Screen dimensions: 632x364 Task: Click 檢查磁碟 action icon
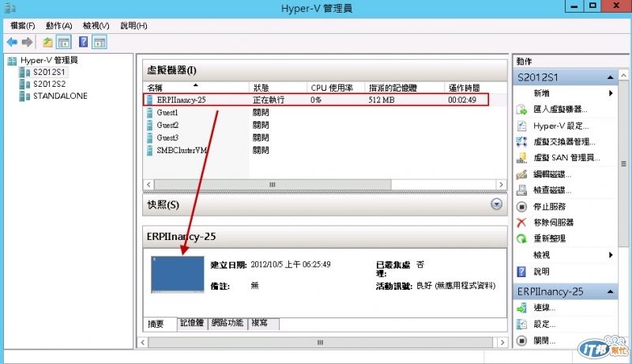tap(521, 190)
